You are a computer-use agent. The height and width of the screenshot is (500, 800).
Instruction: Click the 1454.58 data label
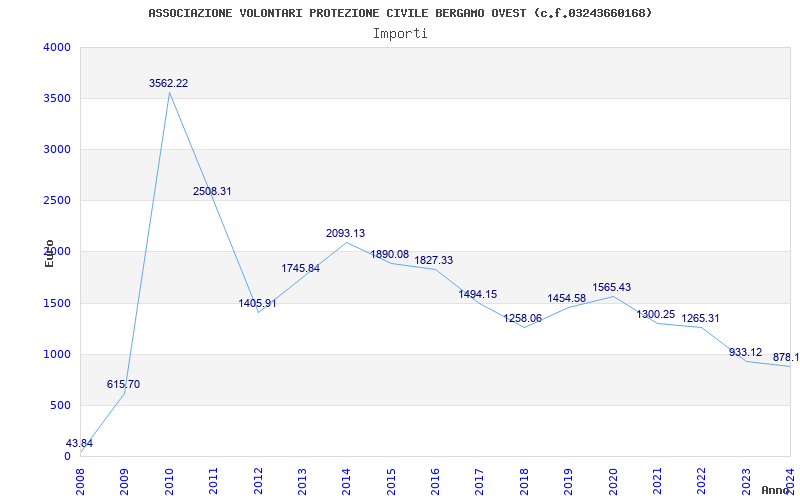567,298
